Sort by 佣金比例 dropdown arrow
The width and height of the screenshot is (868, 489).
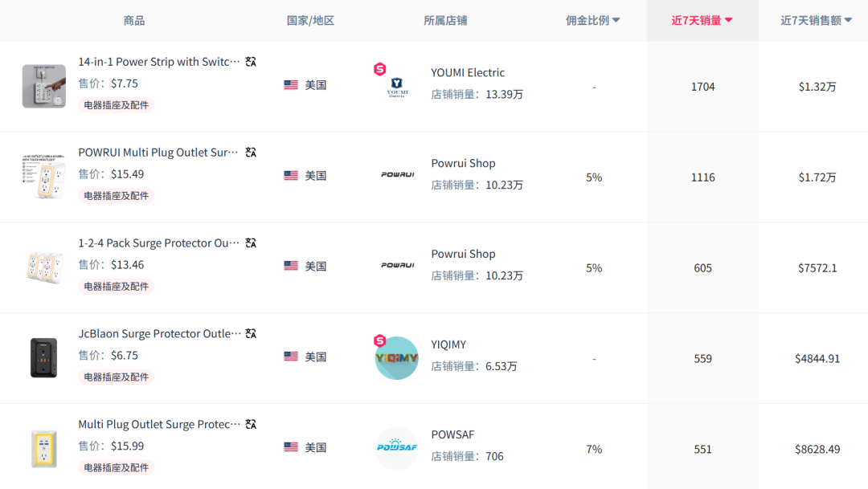point(616,21)
